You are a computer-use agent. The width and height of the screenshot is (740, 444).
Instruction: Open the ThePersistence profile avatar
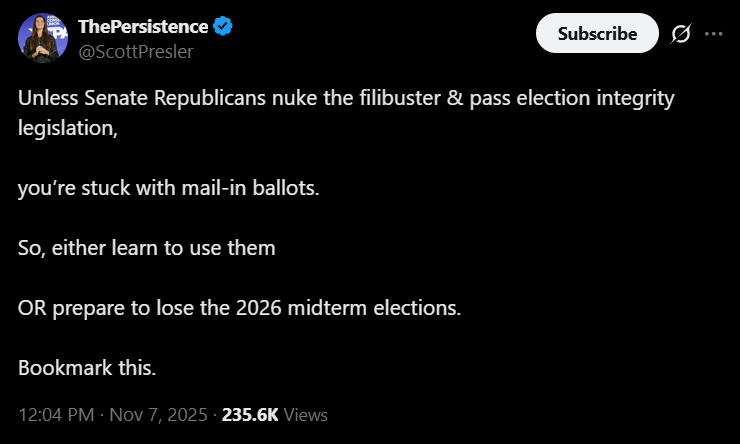41,38
